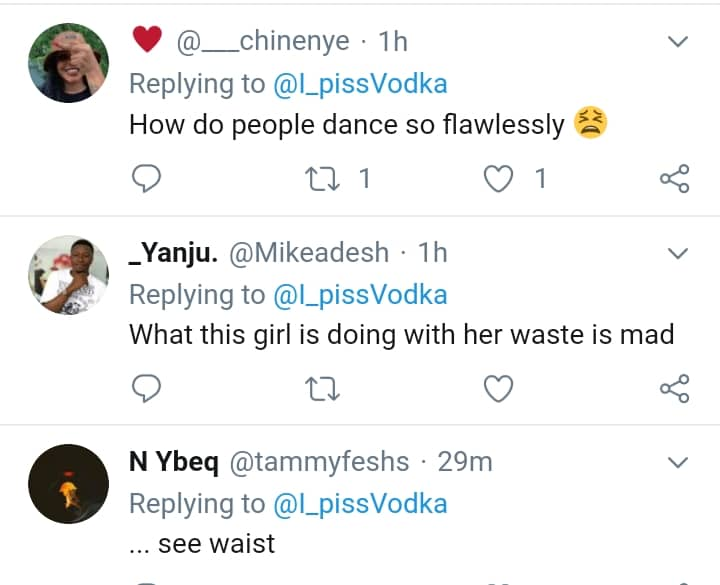720x585 pixels.
Task: Open @I_pissVodka link in first reply
Action: point(360,85)
